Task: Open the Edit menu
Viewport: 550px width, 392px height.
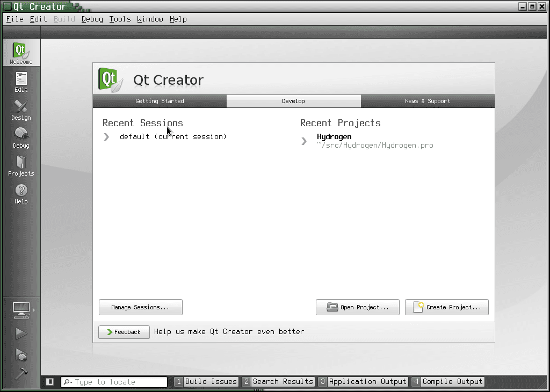Action: pyautogui.click(x=38, y=19)
